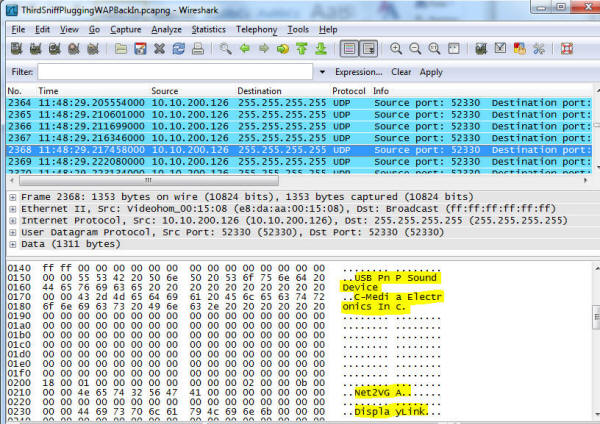Open coloring rules editor
The image size is (600, 424).
click(519, 49)
